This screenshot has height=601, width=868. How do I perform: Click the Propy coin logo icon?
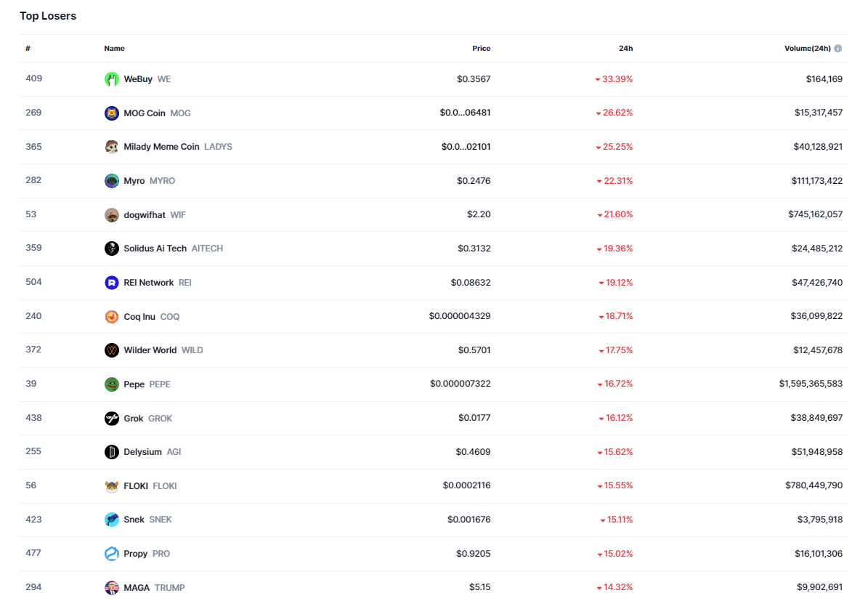[x=111, y=554]
